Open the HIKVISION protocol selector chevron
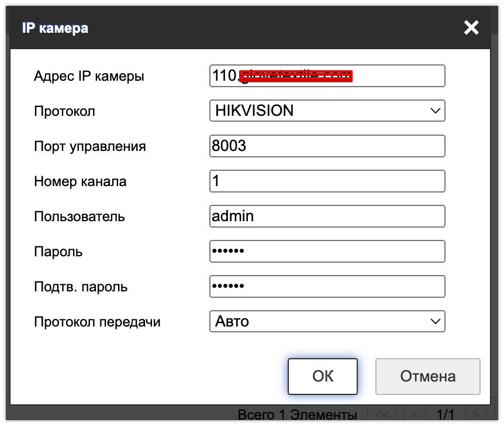This screenshot has height=426, width=504. pos(434,111)
